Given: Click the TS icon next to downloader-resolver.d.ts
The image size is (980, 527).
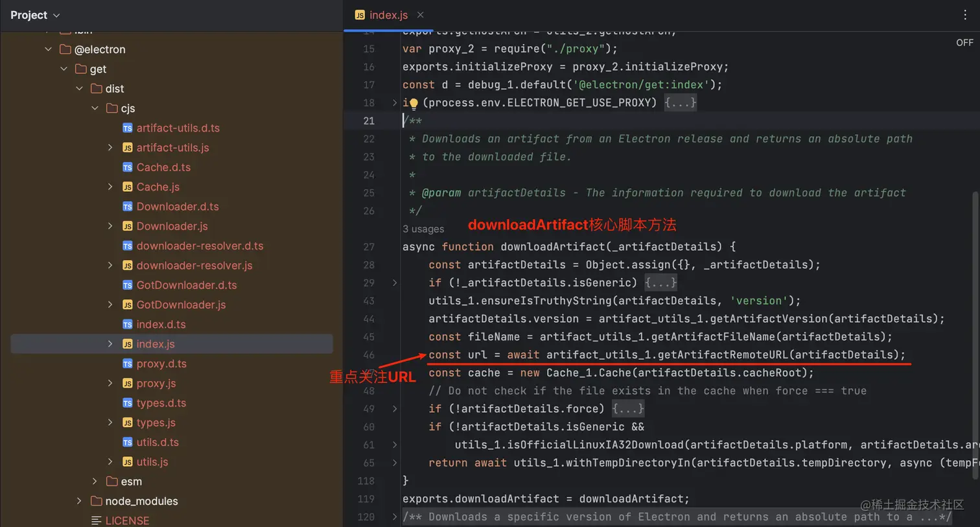Looking at the screenshot, I should click(128, 246).
